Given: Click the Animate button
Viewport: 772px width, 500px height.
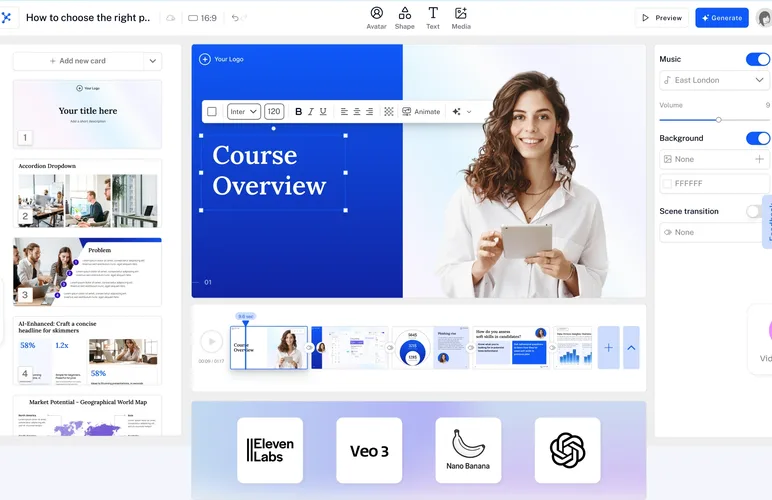Looking at the screenshot, I should pyautogui.click(x=421, y=112).
